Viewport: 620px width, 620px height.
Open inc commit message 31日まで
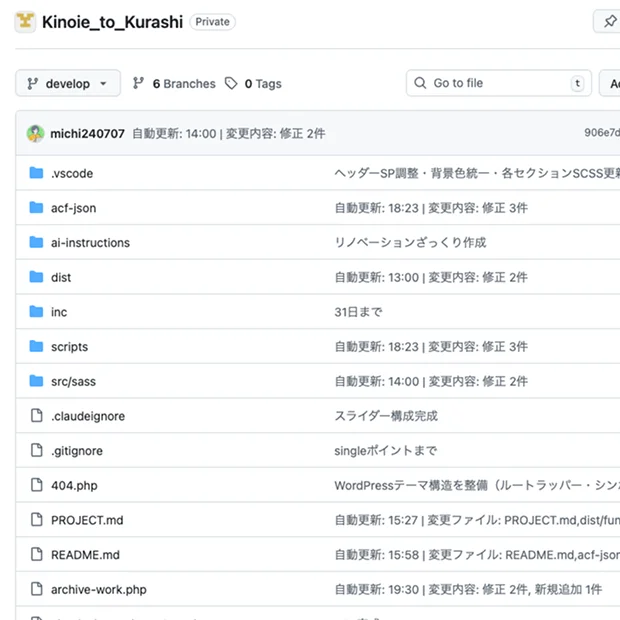point(359,312)
